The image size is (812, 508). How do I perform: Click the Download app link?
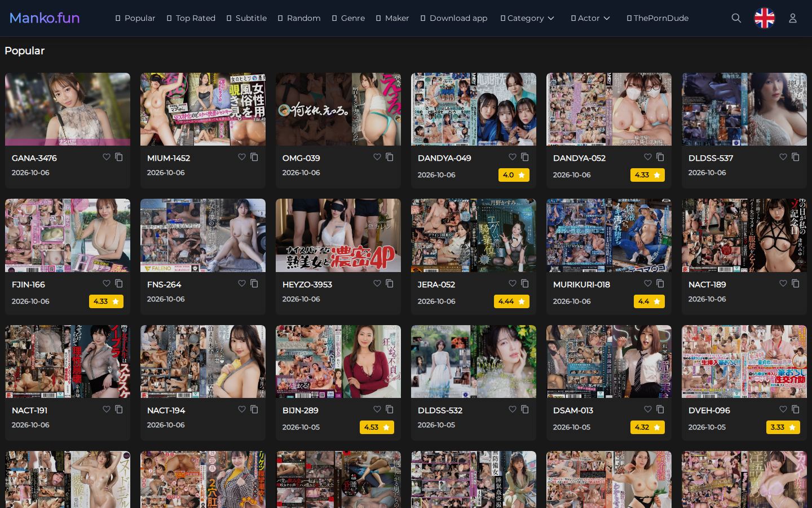pyautogui.click(x=454, y=18)
